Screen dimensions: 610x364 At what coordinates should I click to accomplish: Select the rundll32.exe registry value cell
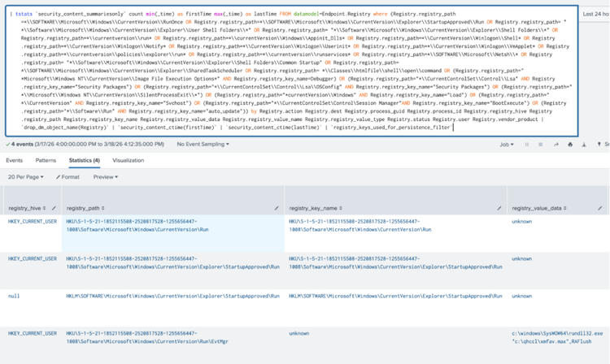click(558, 337)
